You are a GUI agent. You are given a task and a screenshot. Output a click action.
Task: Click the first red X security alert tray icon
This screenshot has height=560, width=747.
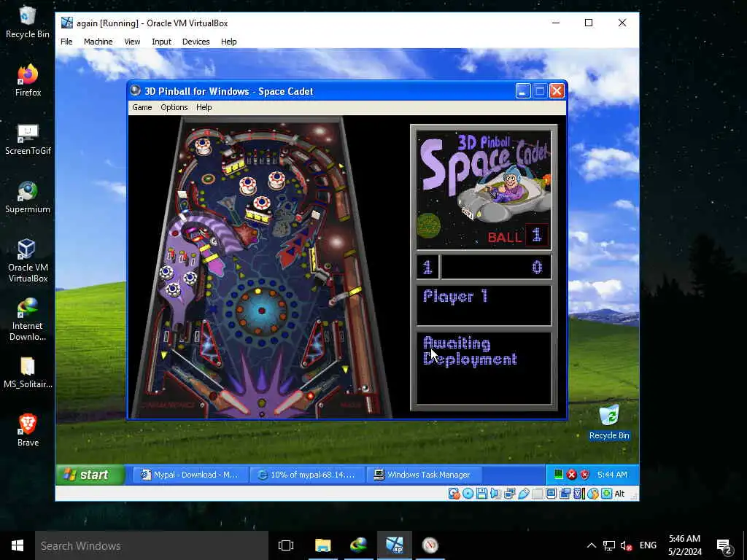[x=572, y=474]
